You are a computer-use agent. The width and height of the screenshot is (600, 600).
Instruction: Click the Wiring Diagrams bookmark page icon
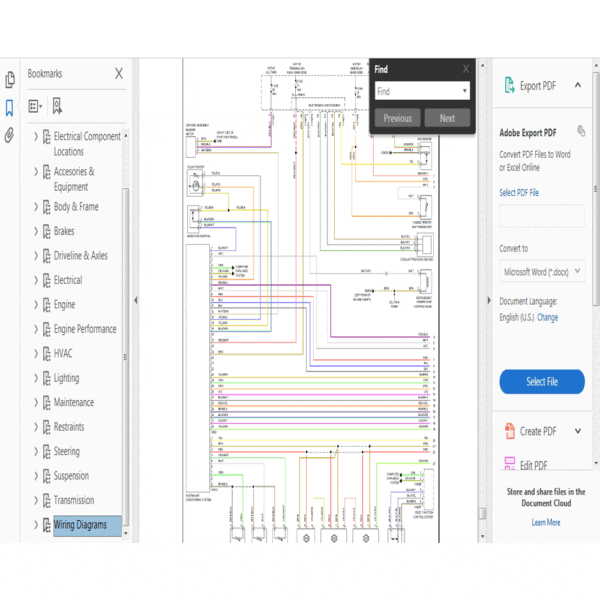point(46,525)
